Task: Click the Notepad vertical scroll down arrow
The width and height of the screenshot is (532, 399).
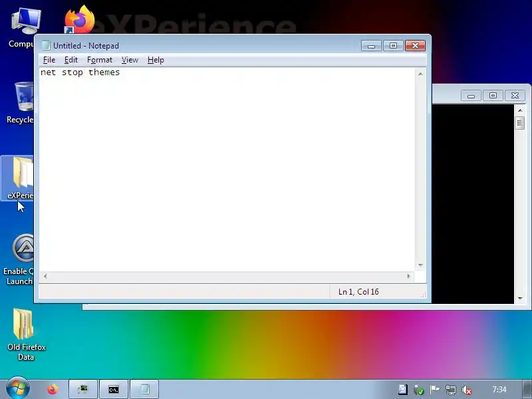Action: (420, 265)
